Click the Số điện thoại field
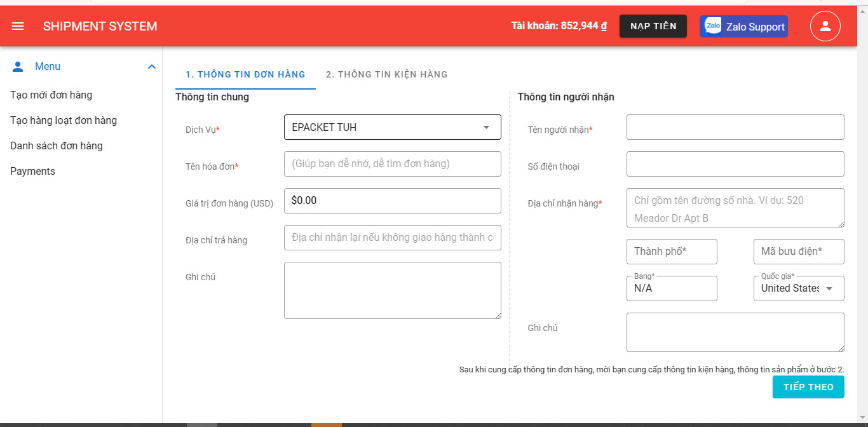Viewport: 868px width, 427px height. pos(735,164)
